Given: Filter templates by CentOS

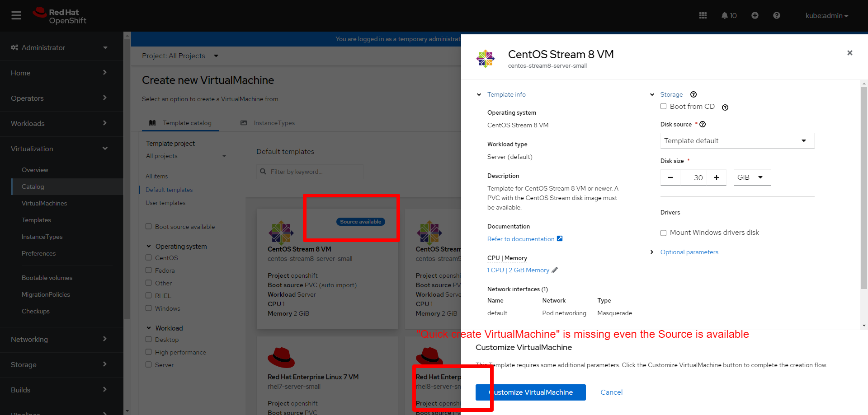Looking at the screenshot, I should (148, 258).
